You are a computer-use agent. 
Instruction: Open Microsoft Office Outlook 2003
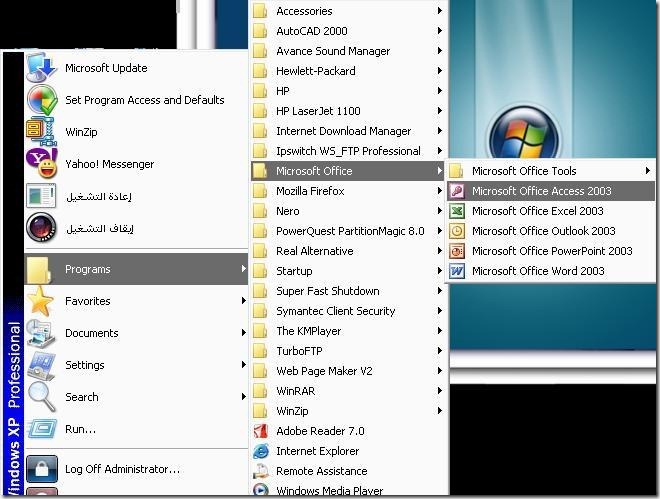pos(551,231)
